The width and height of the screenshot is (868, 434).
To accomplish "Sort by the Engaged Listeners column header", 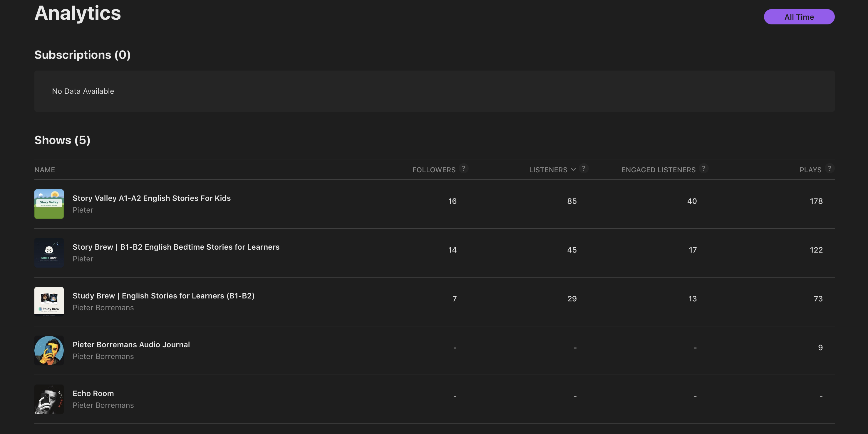I will (x=658, y=170).
